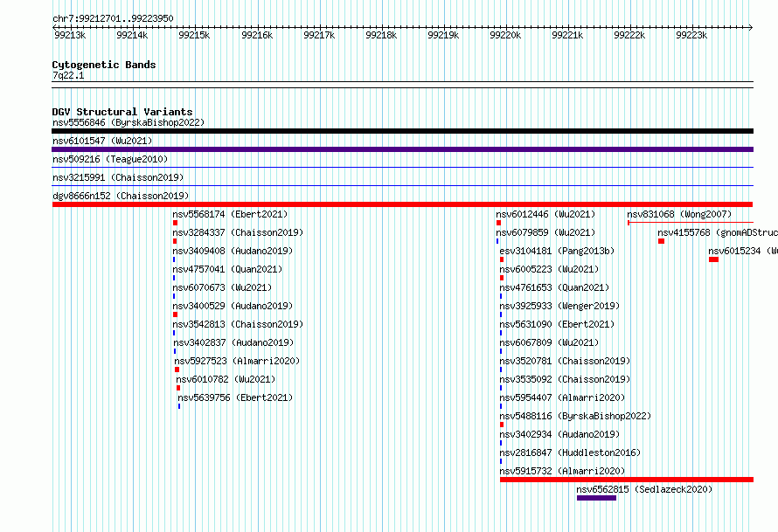Select nsv5927523 (Almarri2020) variant
This screenshot has width=778, height=532.
pos(237,361)
